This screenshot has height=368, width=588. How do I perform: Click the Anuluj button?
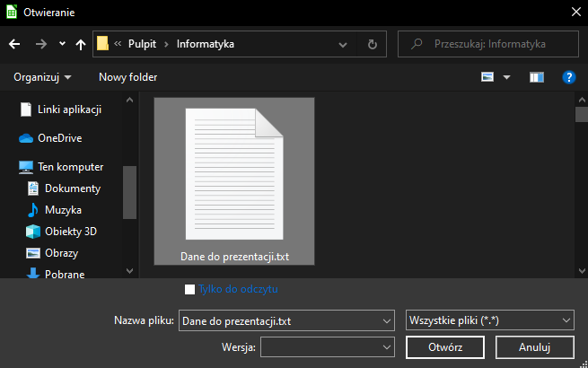pos(534,347)
